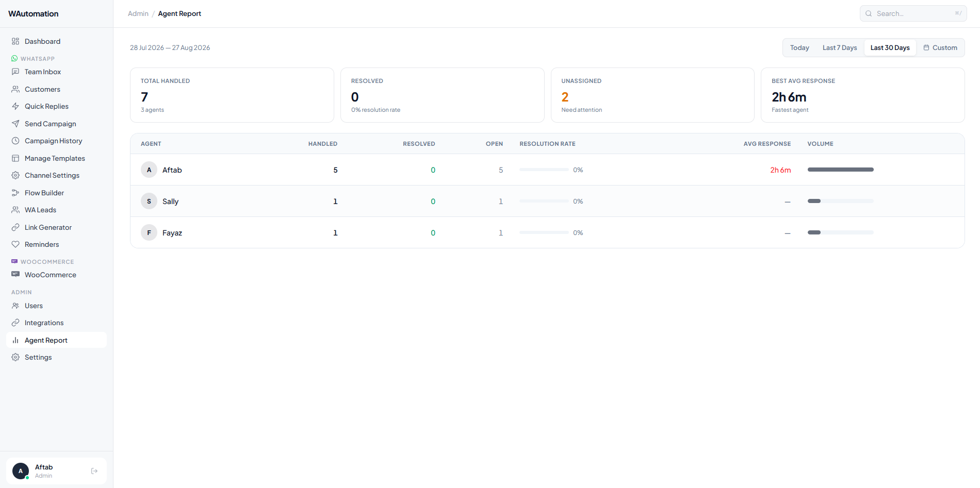The height and width of the screenshot is (488, 980).
Task: Click Aftab's resolution rate progress bar
Action: pos(544,170)
